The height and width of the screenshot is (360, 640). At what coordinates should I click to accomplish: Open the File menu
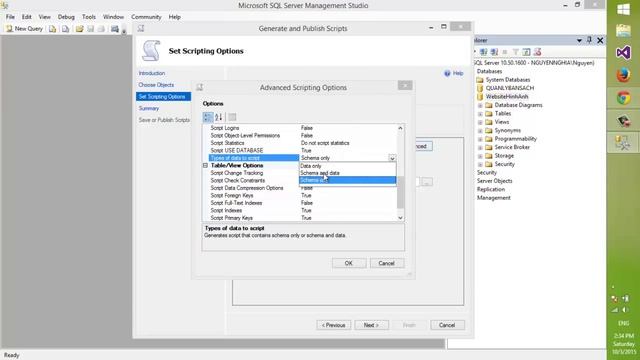[10, 17]
